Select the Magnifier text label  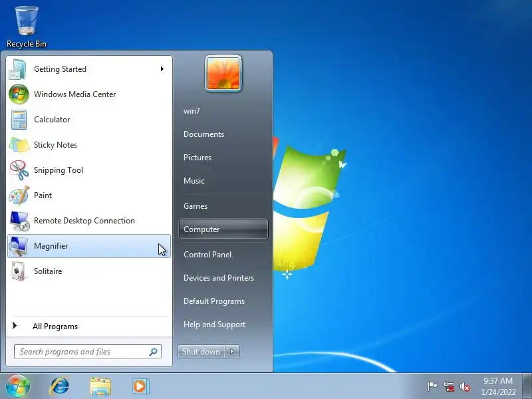51,246
